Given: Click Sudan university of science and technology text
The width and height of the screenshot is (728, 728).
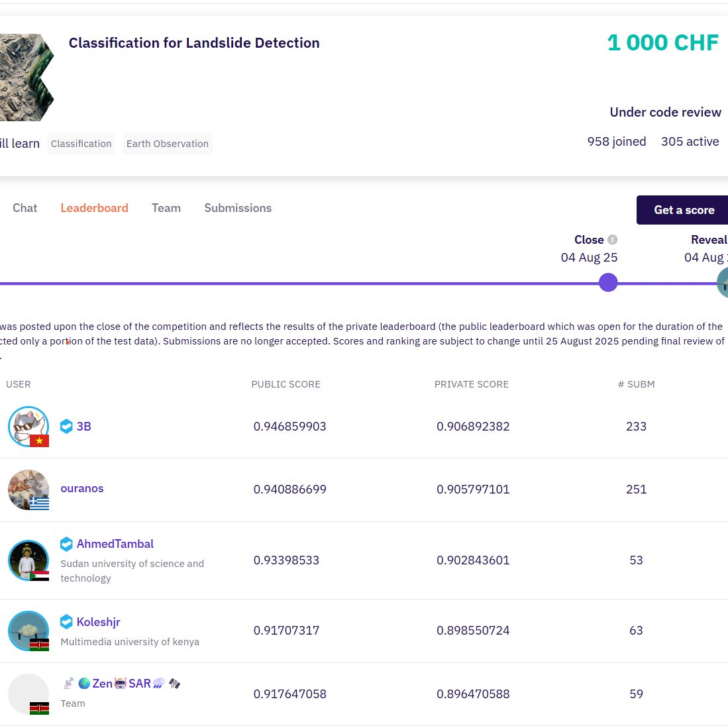Looking at the screenshot, I should (132, 570).
